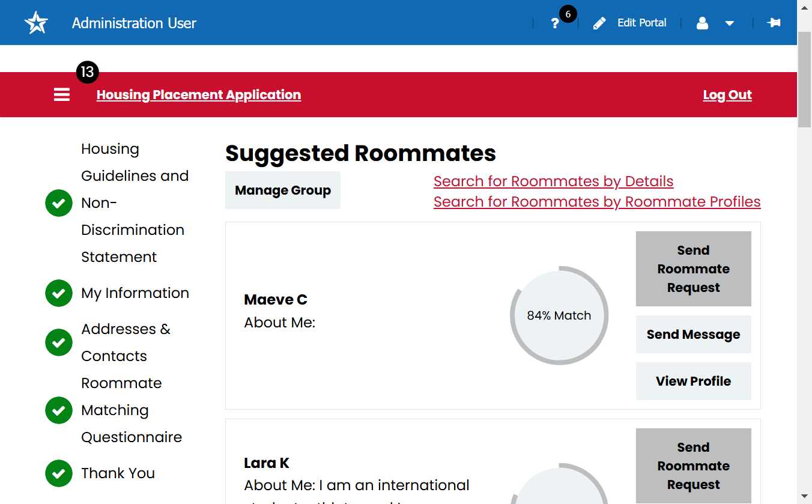812x504 pixels.
Task: Open the help question mark icon
Action: coord(555,23)
